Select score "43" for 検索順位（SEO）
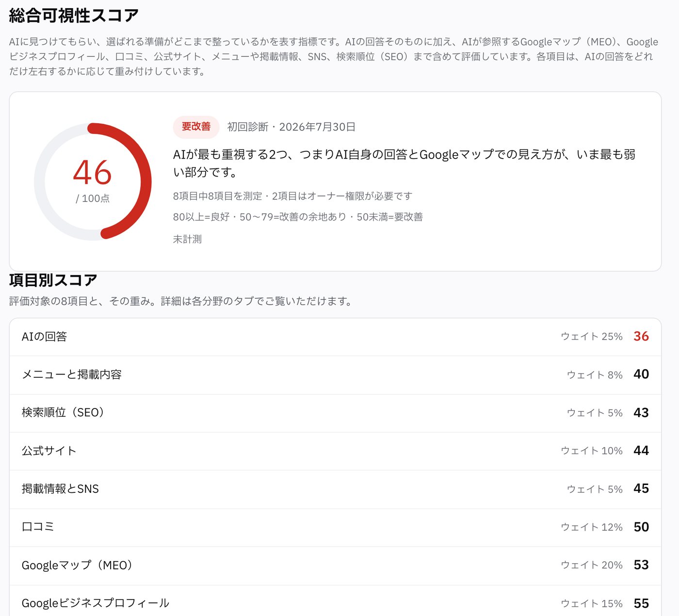 pyautogui.click(x=641, y=412)
